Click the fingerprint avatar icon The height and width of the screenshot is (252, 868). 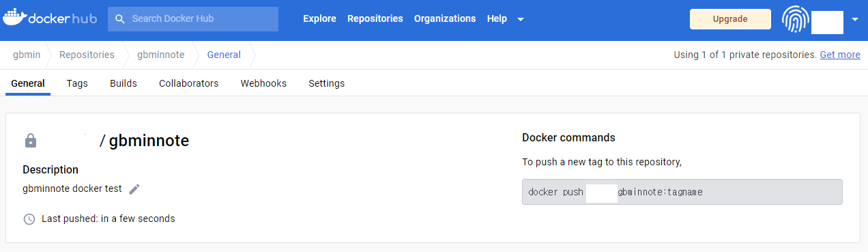pyautogui.click(x=795, y=19)
